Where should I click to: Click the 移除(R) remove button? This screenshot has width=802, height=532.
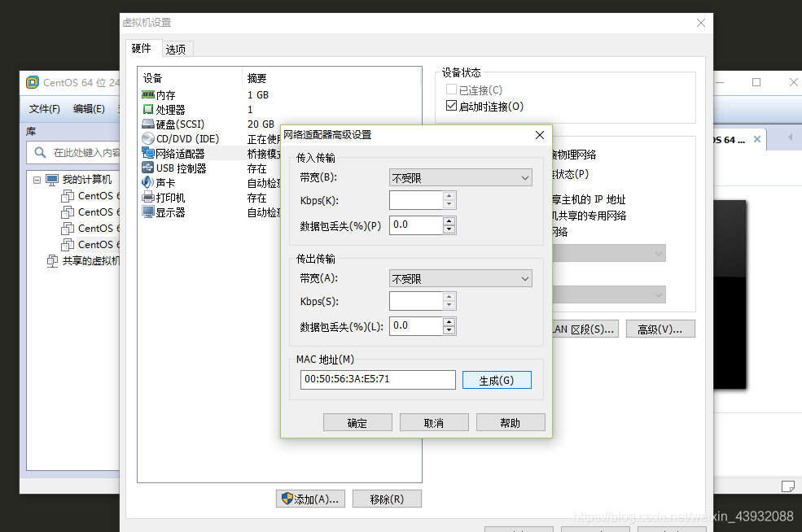click(x=387, y=499)
